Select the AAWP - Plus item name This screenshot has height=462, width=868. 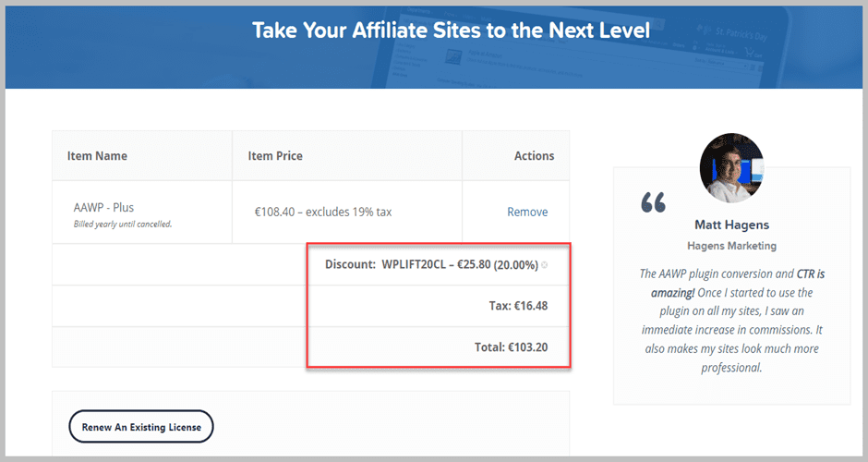click(103, 207)
